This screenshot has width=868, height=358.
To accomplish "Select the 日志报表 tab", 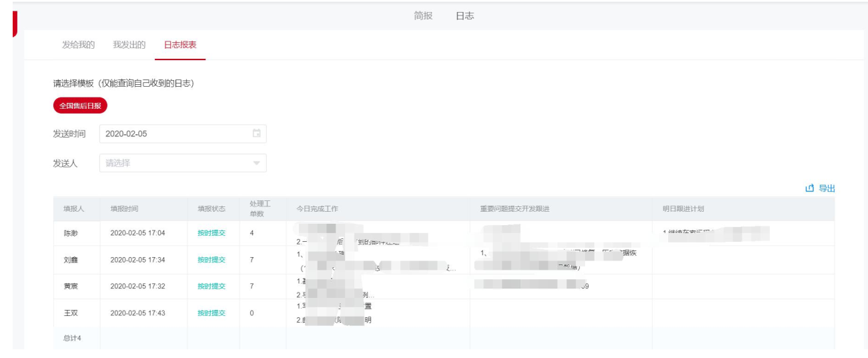I will tap(180, 45).
